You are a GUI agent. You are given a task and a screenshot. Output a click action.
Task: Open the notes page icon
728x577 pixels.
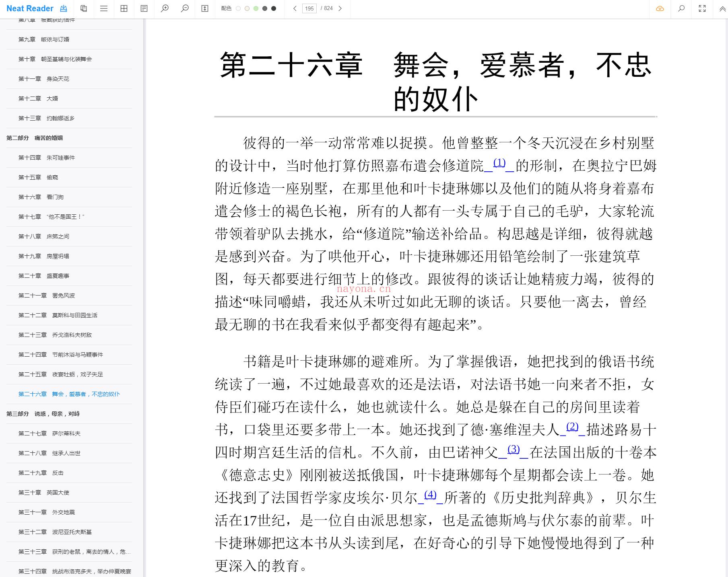[144, 8]
